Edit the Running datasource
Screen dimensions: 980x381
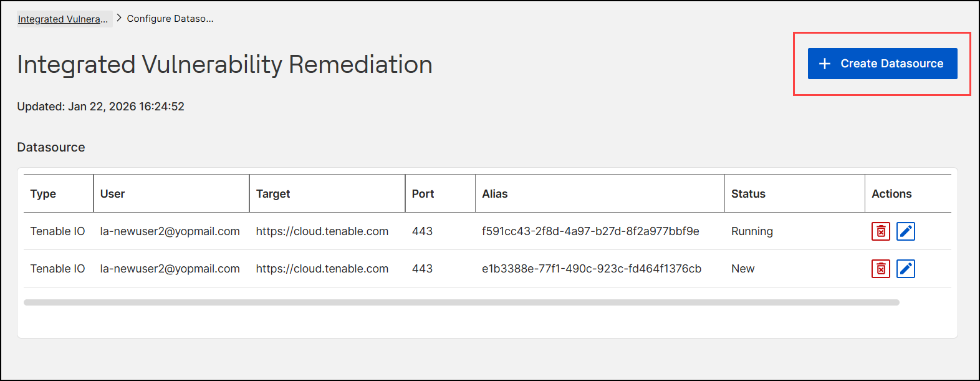[905, 231]
